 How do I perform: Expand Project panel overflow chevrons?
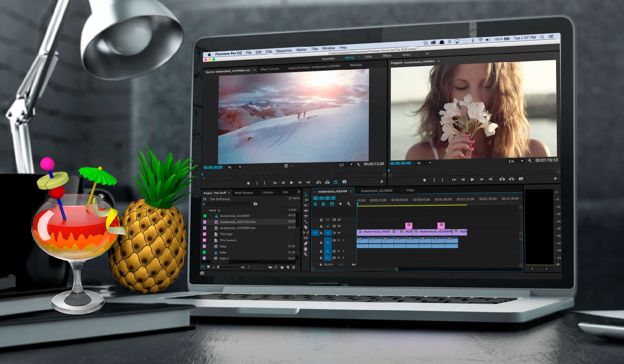(299, 192)
